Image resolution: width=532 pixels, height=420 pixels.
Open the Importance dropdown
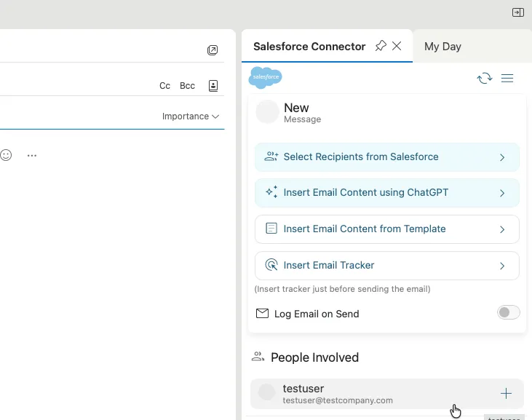[191, 116]
